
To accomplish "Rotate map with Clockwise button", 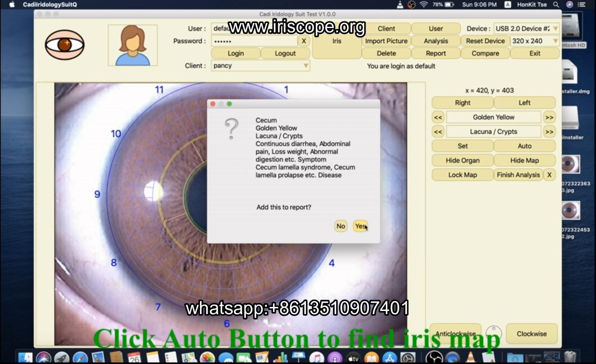I will click(x=532, y=334).
